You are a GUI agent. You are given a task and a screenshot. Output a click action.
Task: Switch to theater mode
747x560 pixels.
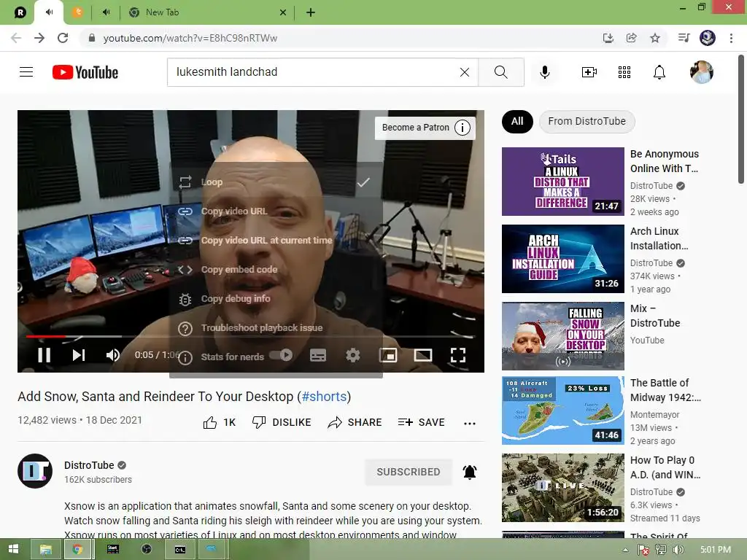[423, 355]
